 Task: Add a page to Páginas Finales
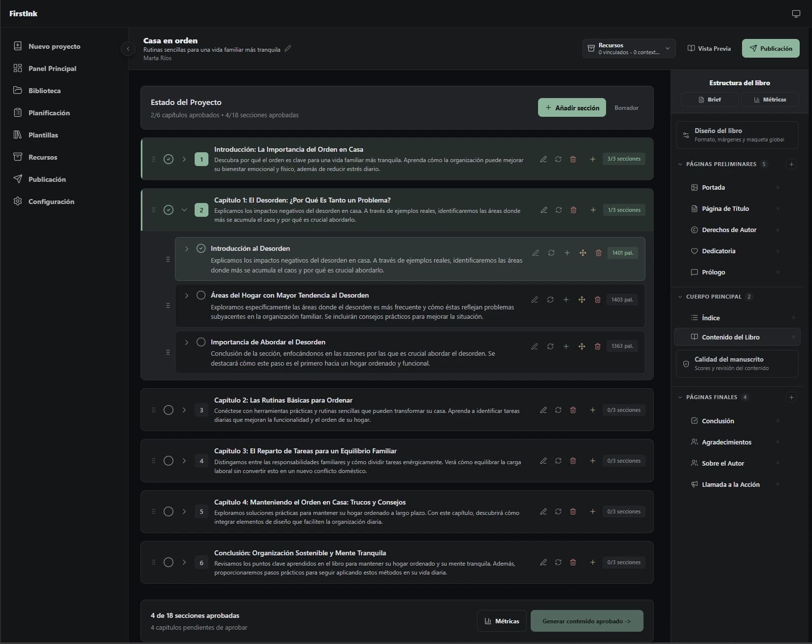pos(791,397)
